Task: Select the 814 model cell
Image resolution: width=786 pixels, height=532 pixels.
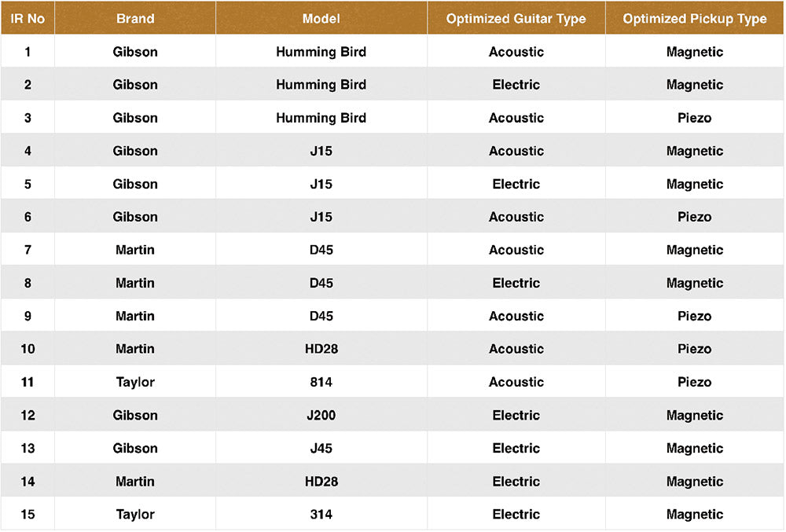Action: click(321, 382)
